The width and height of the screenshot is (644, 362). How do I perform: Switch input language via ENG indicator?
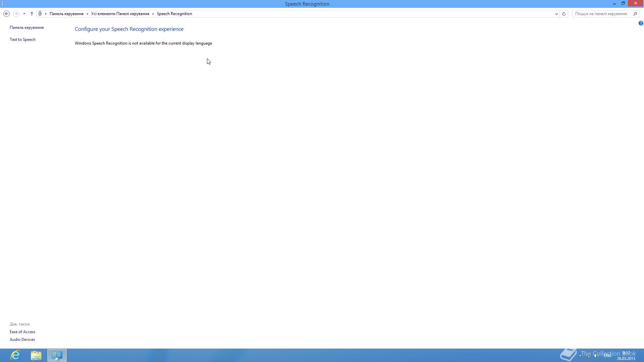(x=607, y=356)
